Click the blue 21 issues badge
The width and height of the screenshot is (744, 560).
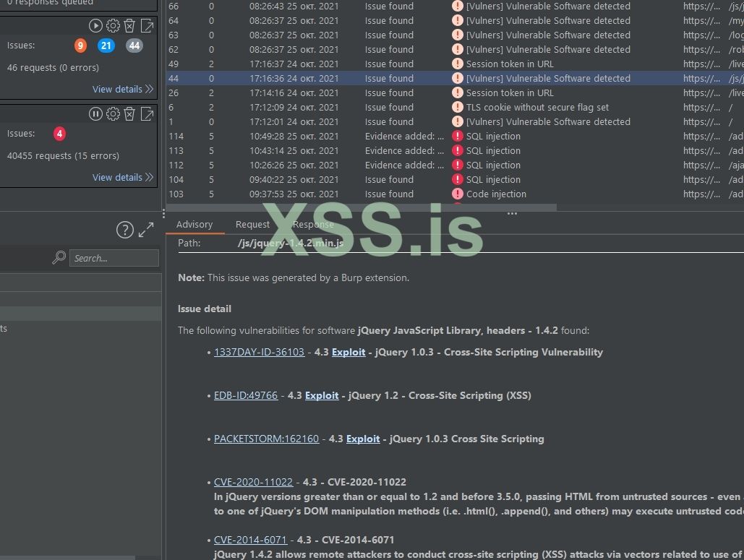tap(106, 46)
